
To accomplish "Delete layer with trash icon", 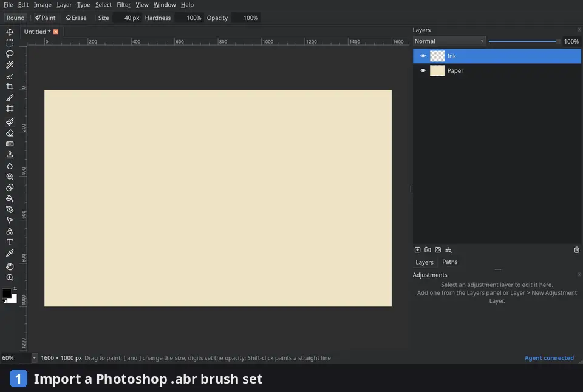I will [577, 249].
